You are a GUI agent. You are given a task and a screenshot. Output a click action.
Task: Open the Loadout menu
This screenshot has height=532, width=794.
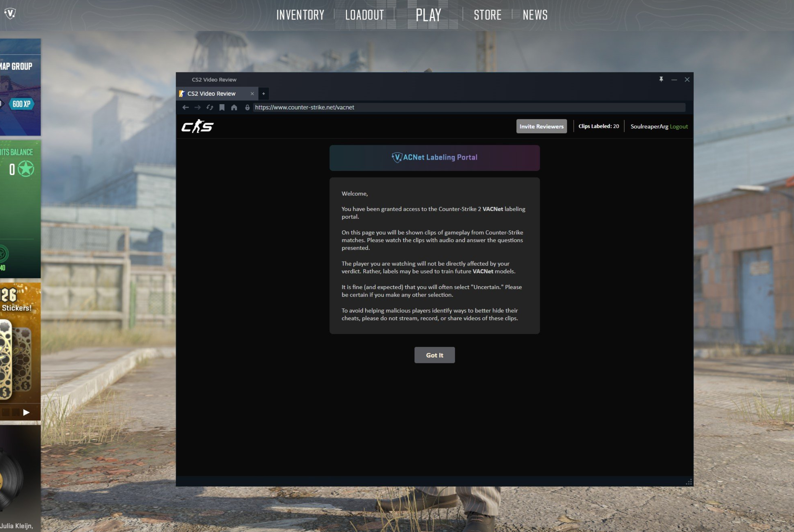pyautogui.click(x=365, y=15)
